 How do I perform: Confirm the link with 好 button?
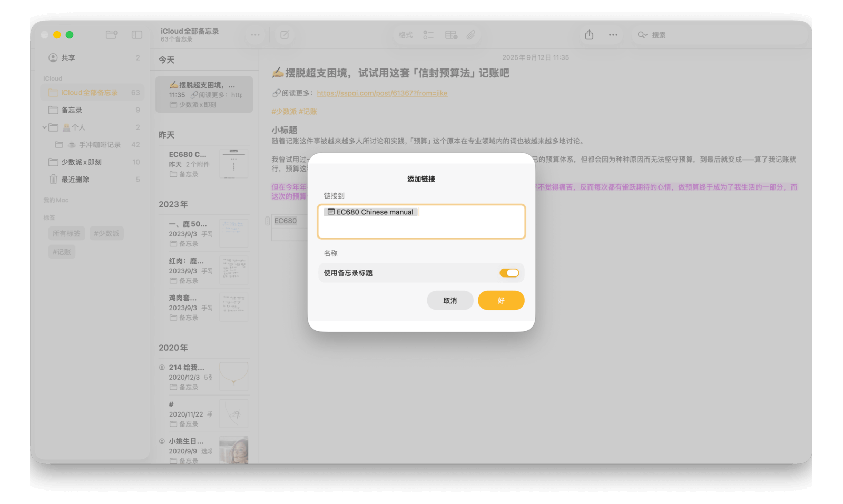pos(501,300)
